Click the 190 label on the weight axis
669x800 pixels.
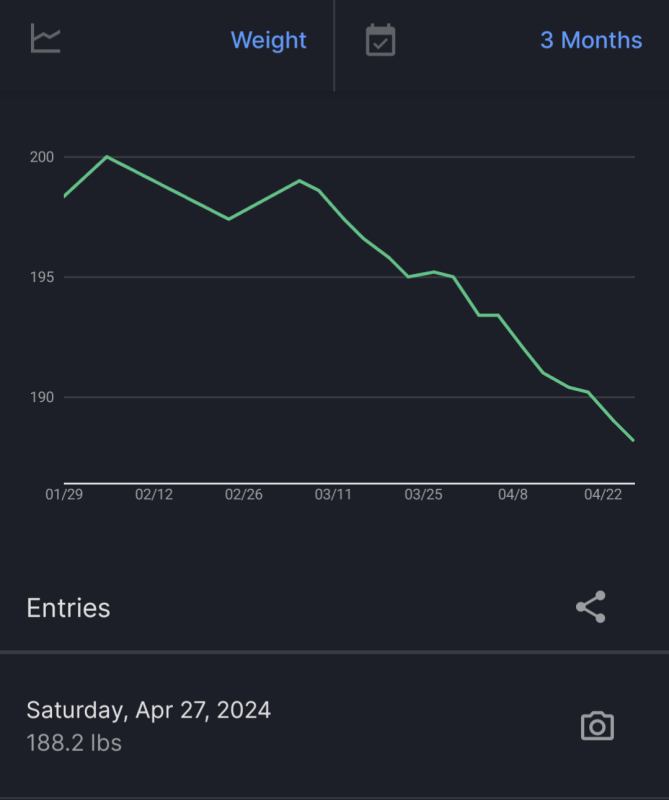pos(42,397)
